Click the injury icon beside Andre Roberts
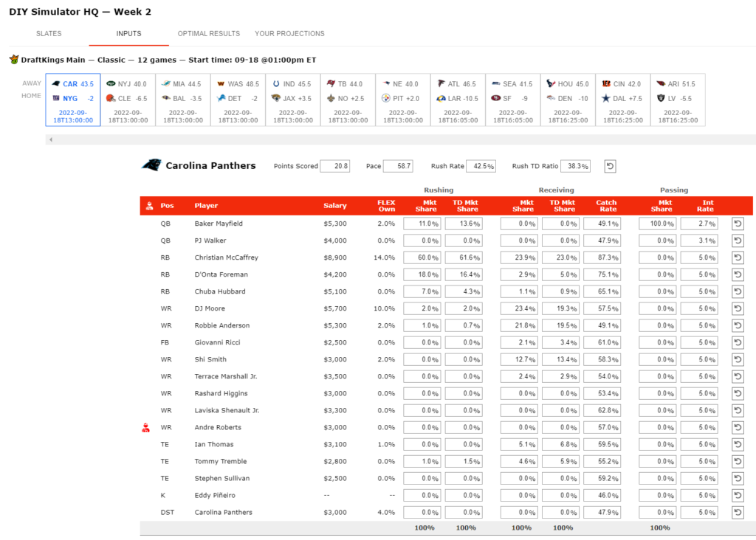756x540 pixels. pos(145,427)
